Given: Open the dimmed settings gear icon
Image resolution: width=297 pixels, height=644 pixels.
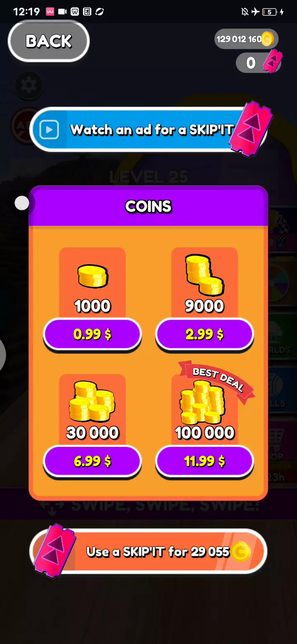Looking at the screenshot, I should pyautogui.click(x=29, y=85).
